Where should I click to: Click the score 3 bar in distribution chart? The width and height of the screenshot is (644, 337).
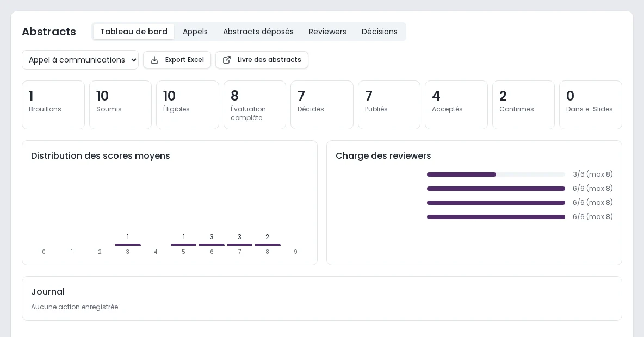pos(128,245)
